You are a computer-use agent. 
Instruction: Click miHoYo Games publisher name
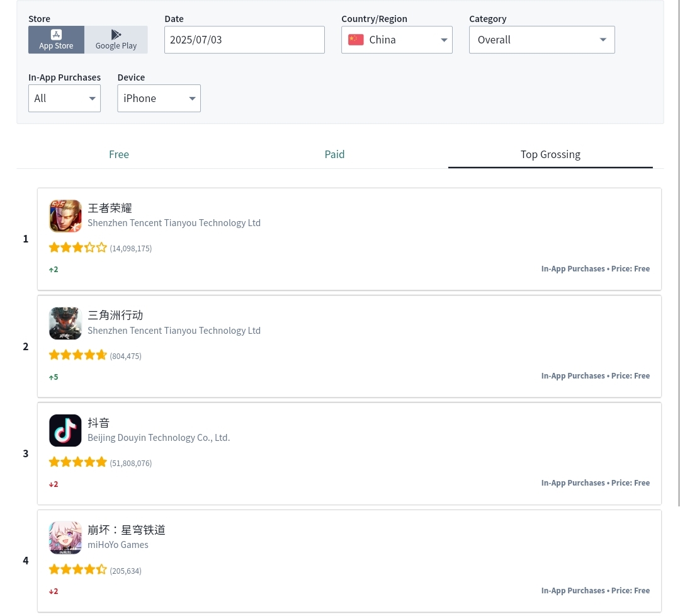coord(118,544)
